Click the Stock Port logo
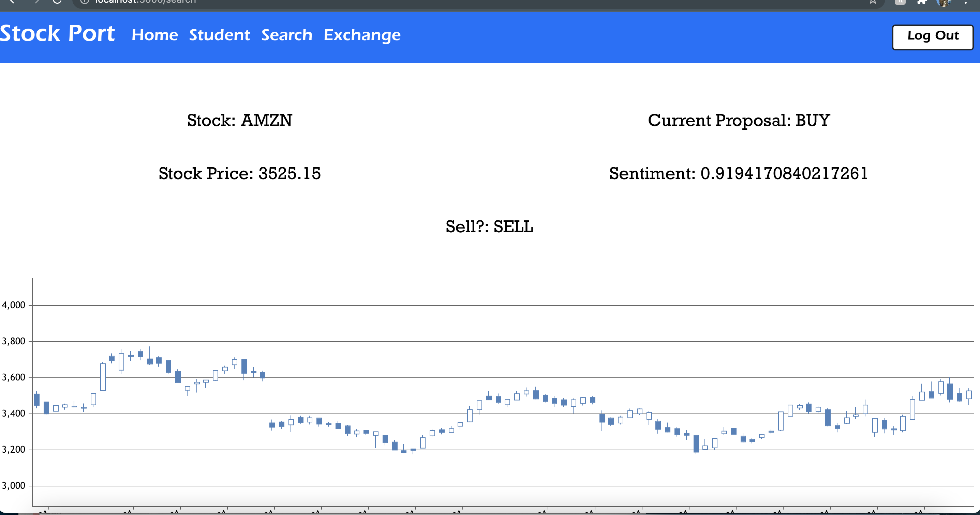 coord(57,33)
